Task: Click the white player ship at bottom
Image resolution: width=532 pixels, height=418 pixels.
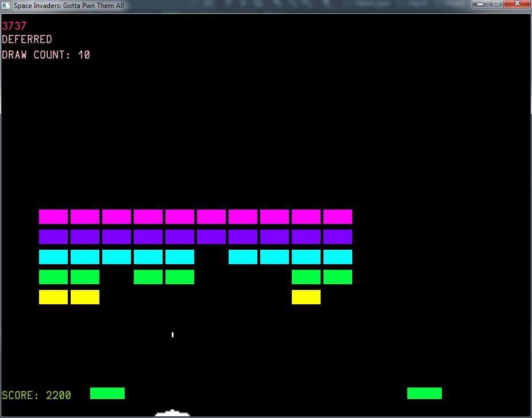Action: point(172,413)
